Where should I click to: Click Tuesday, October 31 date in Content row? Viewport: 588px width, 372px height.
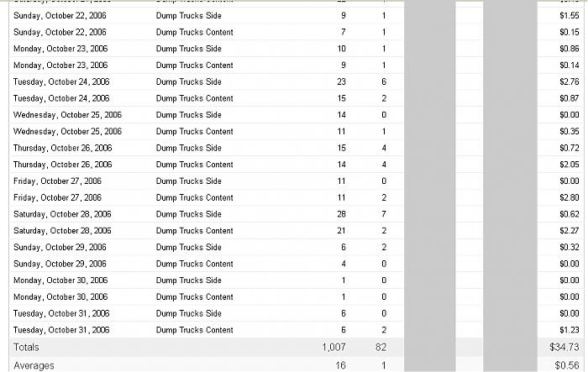coord(60,330)
